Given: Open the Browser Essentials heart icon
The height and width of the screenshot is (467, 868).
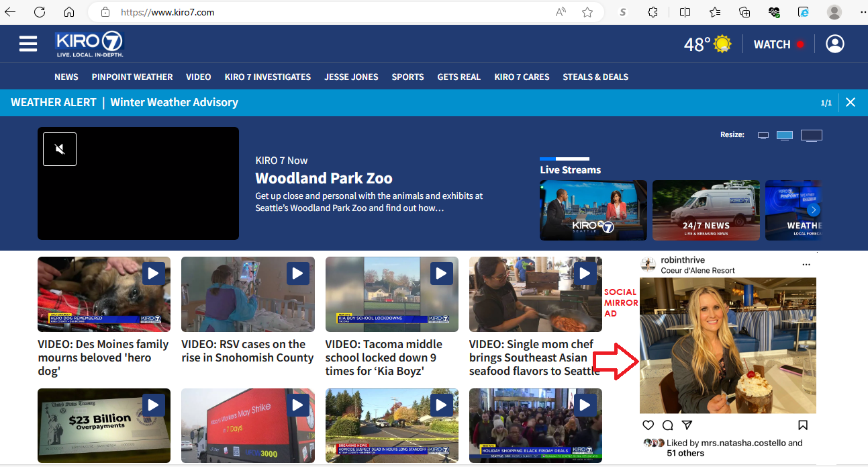Looking at the screenshot, I should pos(774,12).
